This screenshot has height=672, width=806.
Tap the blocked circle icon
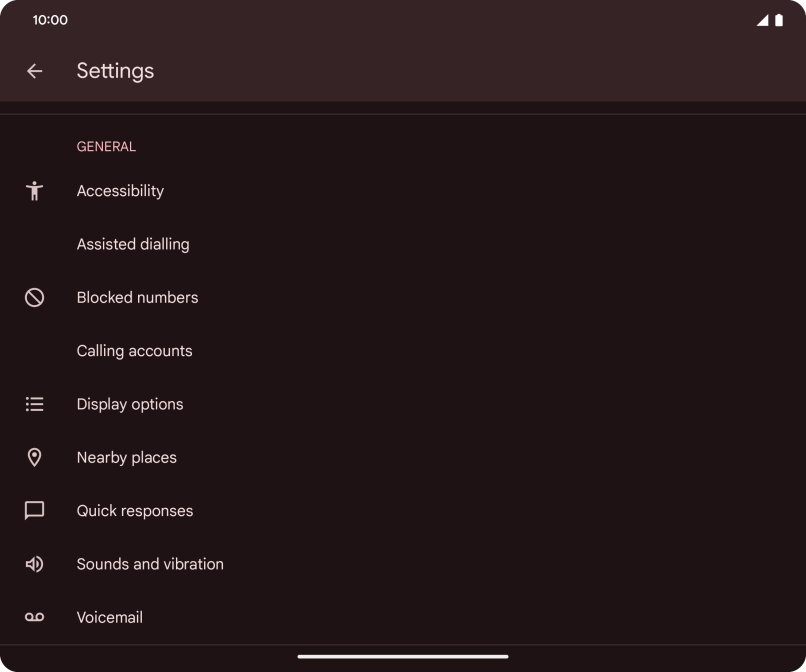(x=35, y=297)
